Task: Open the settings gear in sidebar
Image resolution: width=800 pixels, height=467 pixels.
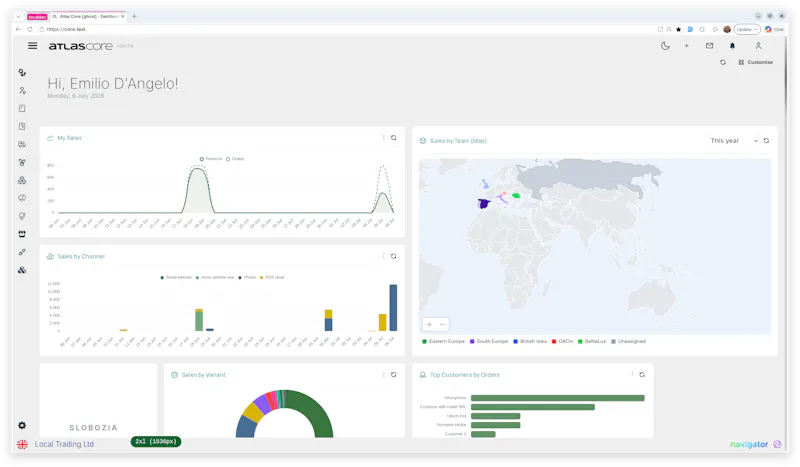Action: click(22, 425)
